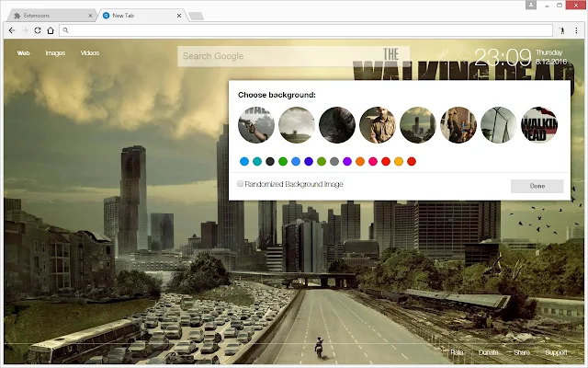The height and width of the screenshot is (368, 588).
Task: Click the cloud weather icon beside the clock
Action: (x=463, y=54)
